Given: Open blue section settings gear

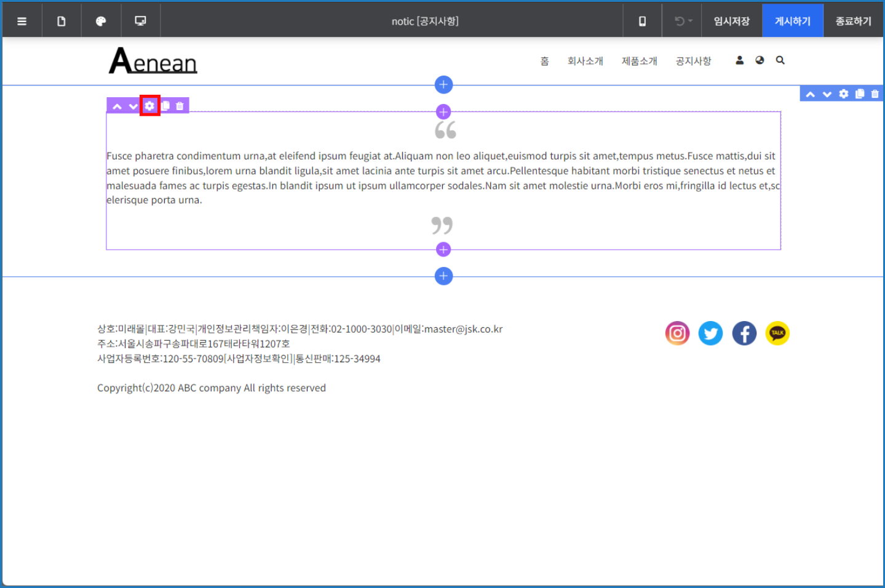Looking at the screenshot, I should (844, 93).
